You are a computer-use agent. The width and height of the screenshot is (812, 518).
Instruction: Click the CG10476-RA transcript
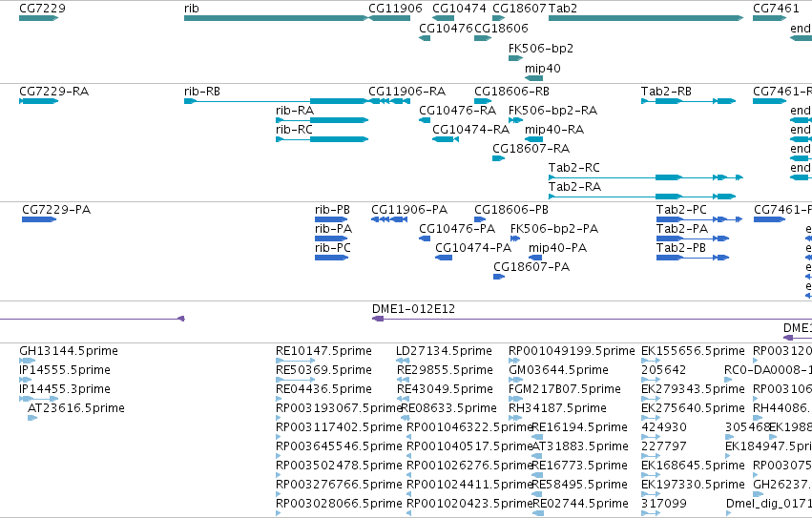(425, 120)
